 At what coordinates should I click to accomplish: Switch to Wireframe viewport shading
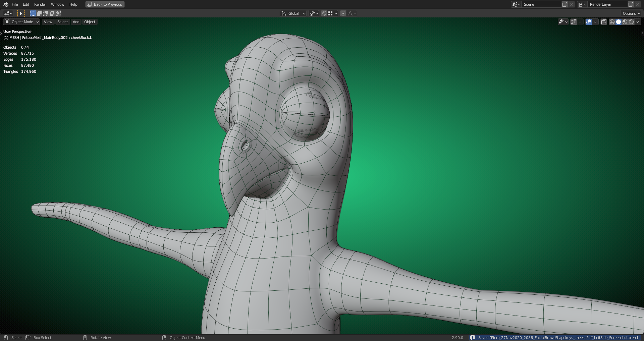612,22
